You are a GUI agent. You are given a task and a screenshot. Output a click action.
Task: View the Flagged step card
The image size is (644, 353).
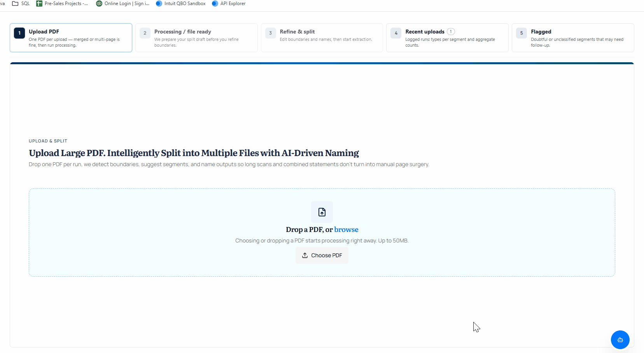click(x=572, y=37)
